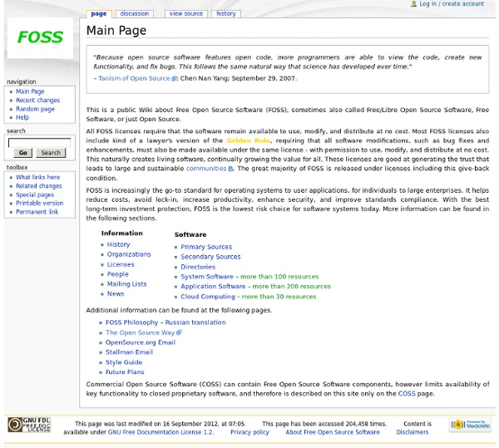Open the Stallman Email link

coord(129,352)
